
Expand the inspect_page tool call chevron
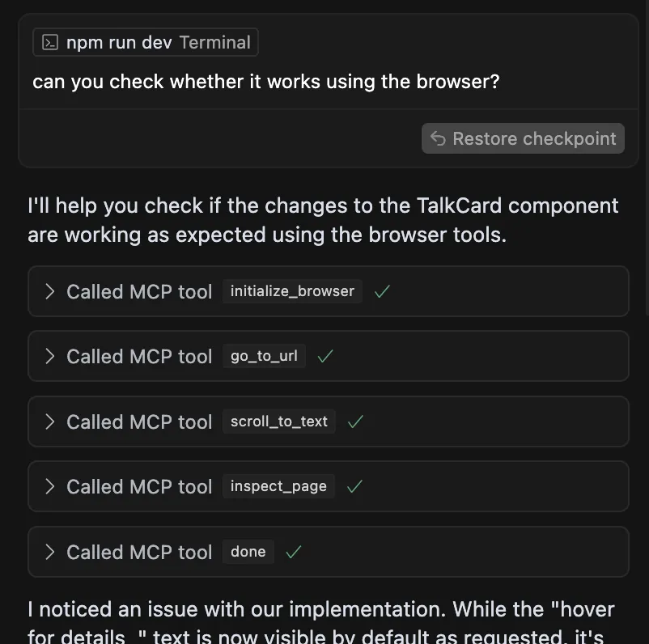coord(50,486)
